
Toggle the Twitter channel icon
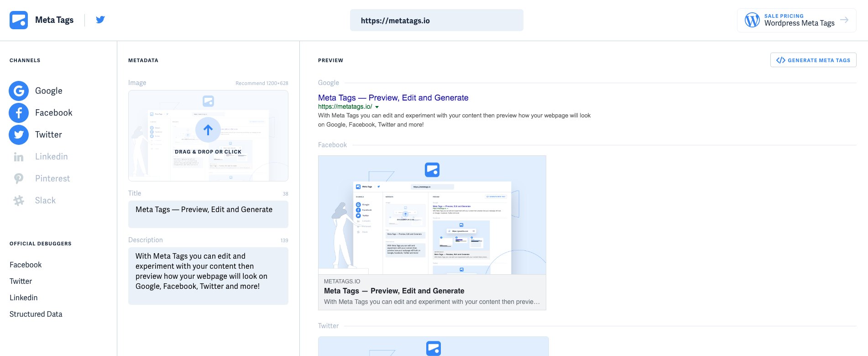(19, 135)
